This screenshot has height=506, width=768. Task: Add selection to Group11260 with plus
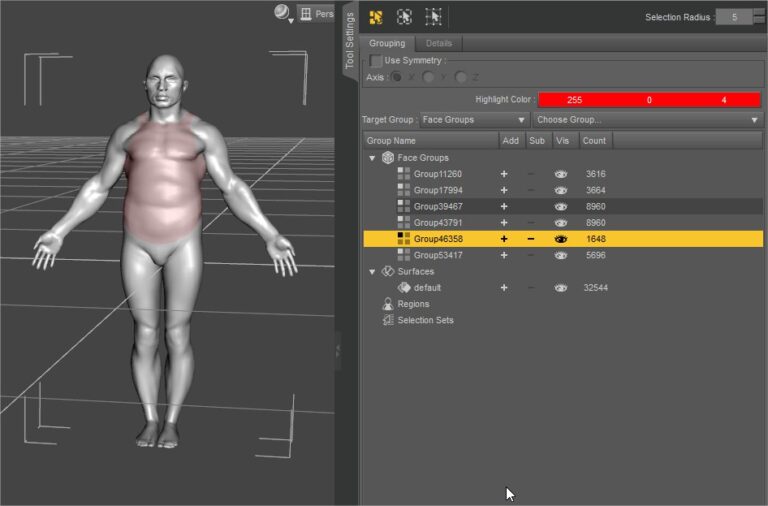pyautogui.click(x=504, y=174)
